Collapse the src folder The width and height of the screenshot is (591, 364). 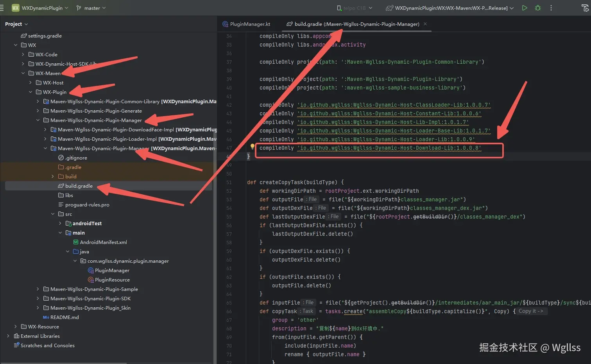pyautogui.click(x=53, y=214)
